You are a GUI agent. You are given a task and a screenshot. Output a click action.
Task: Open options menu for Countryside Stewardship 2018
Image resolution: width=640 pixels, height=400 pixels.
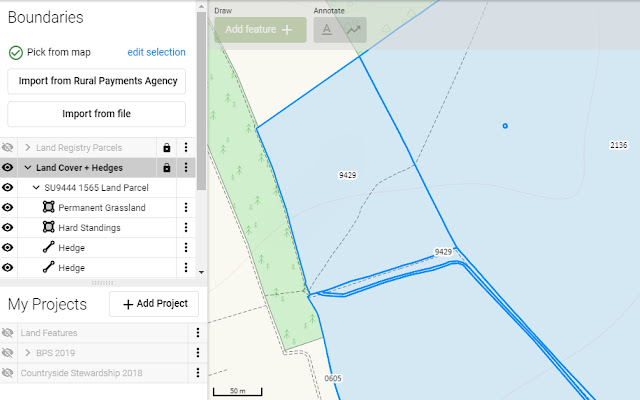coord(198,373)
